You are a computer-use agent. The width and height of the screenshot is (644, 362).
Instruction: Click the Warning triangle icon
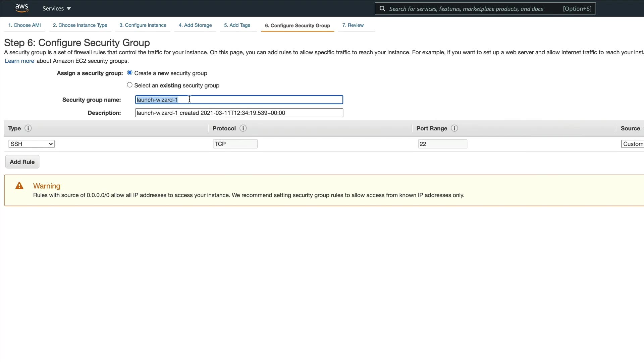click(x=19, y=186)
